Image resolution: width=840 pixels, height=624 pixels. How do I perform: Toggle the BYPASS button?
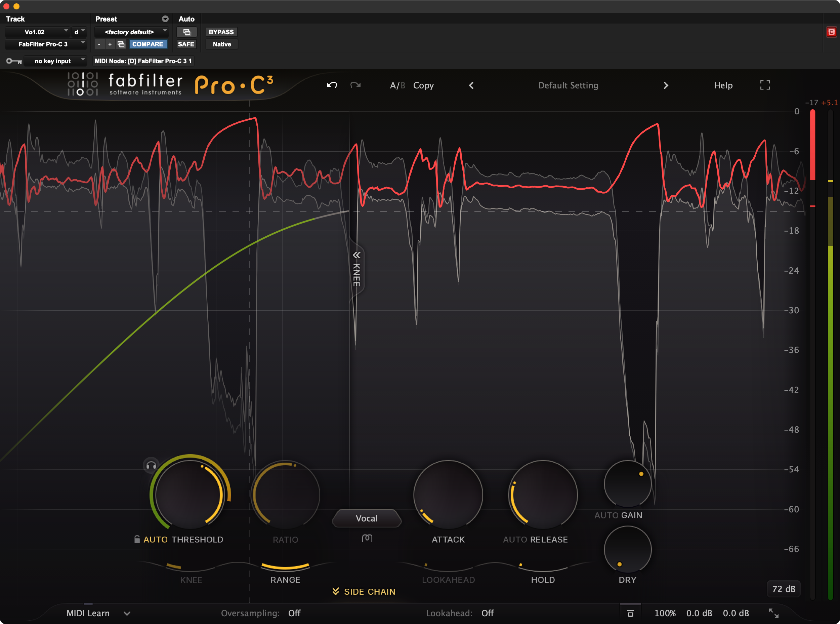(x=221, y=32)
